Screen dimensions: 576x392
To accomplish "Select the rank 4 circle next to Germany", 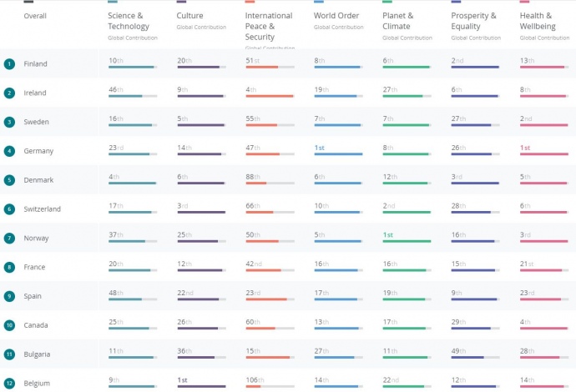I will [9, 151].
